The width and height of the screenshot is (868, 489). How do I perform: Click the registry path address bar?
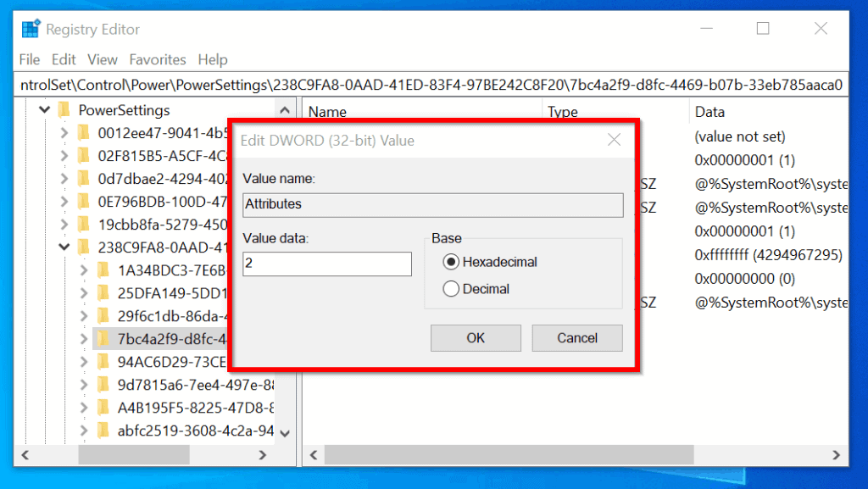point(431,85)
